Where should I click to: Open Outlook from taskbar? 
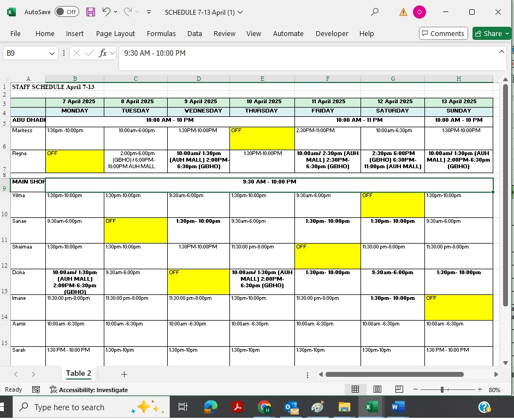point(291,407)
